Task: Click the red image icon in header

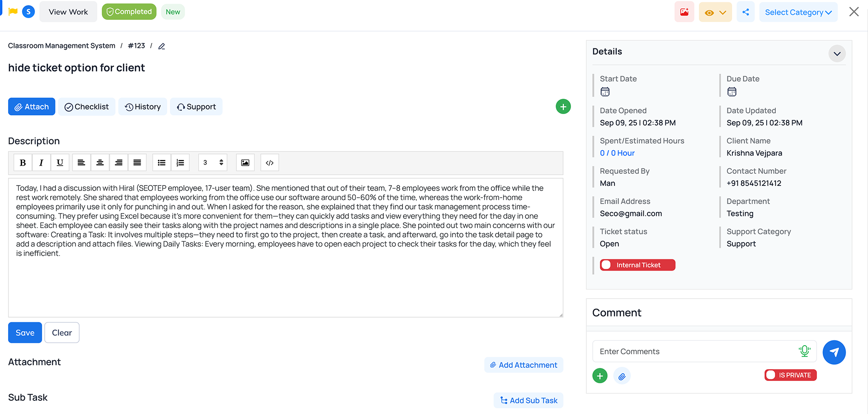Action: pyautogui.click(x=684, y=12)
